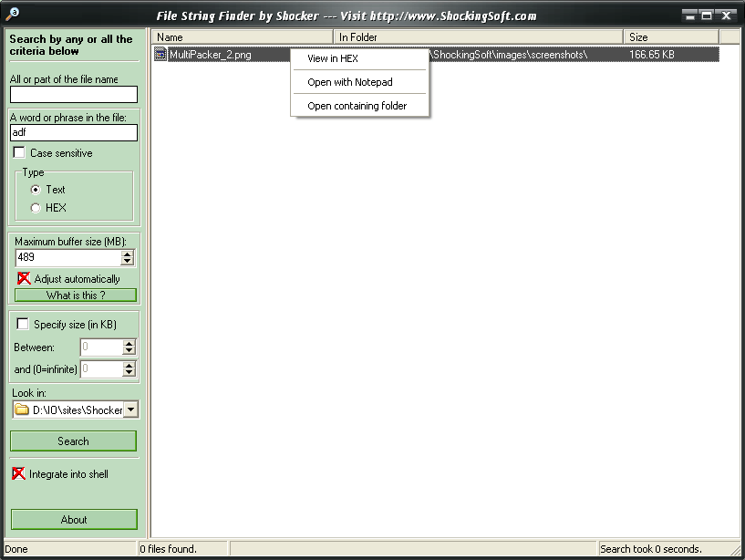The image size is (745, 560).
Task: Increase the 'and (0=infinite)' size value
Action: (129, 366)
